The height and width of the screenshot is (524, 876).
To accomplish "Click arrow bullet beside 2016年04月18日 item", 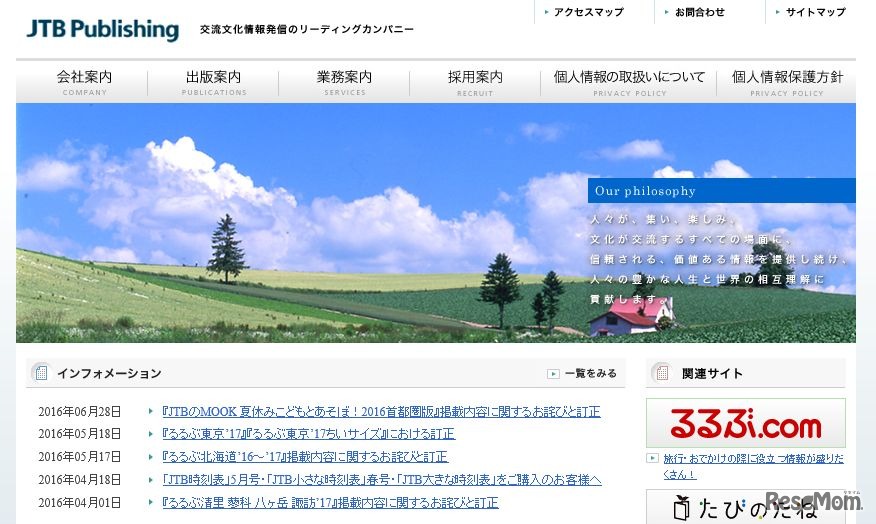I will pyautogui.click(x=151, y=480).
